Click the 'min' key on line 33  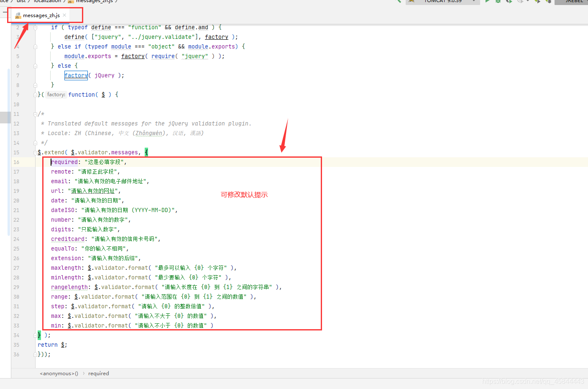pyautogui.click(x=56, y=326)
